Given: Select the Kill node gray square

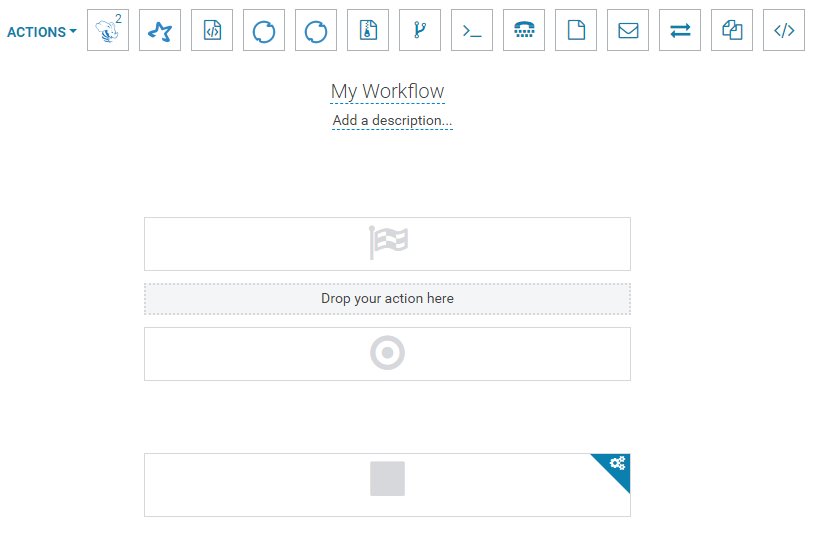Looking at the screenshot, I should [x=387, y=479].
